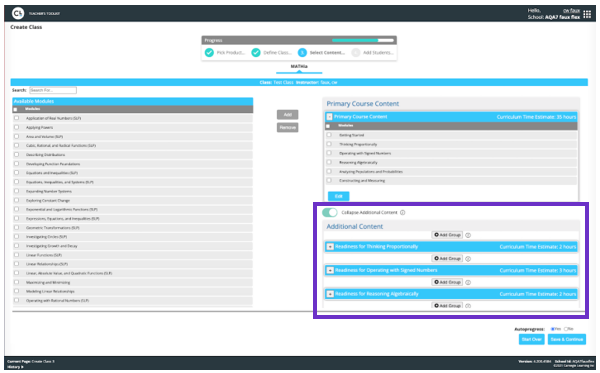Image resolution: width=600 pixels, height=373 pixels.
Task: Expand Readiness for Operating with Signed Numbers
Action: pyautogui.click(x=330, y=270)
